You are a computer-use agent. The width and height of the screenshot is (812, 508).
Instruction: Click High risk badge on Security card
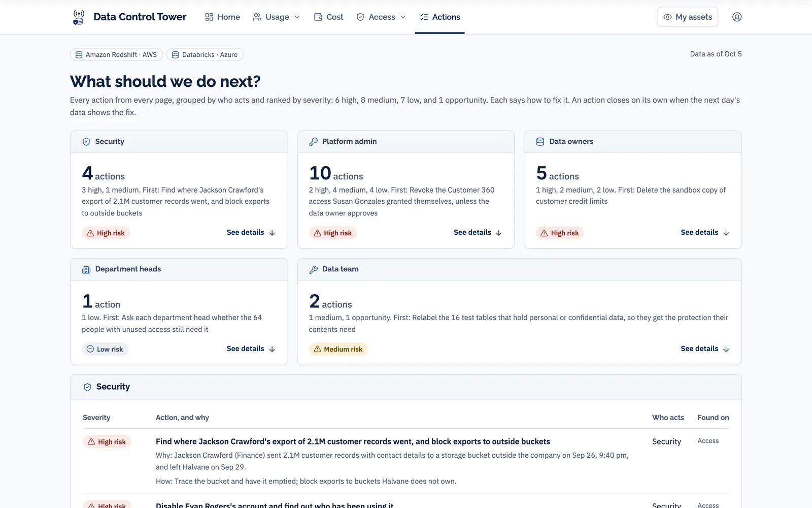tap(106, 233)
